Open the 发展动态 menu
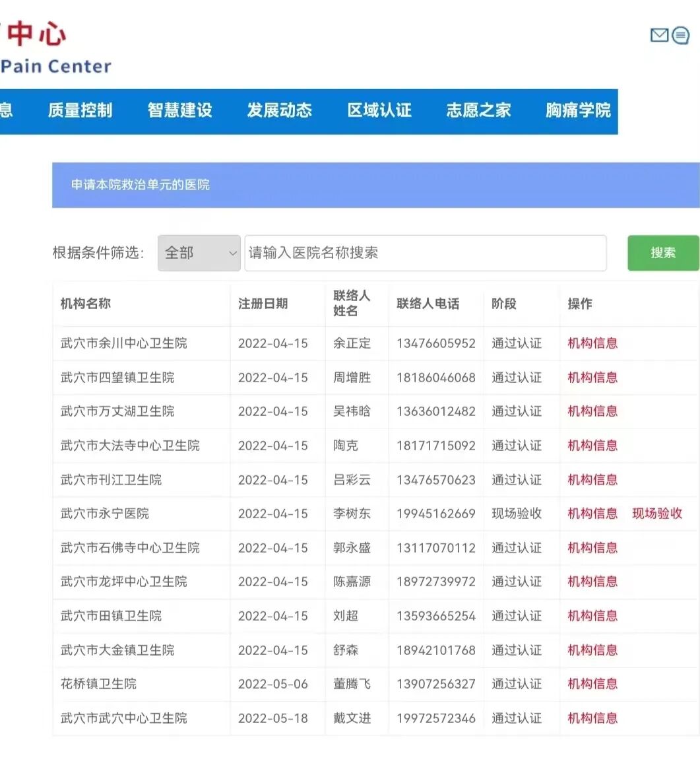The image size is (700, 781). coord(279,111)
